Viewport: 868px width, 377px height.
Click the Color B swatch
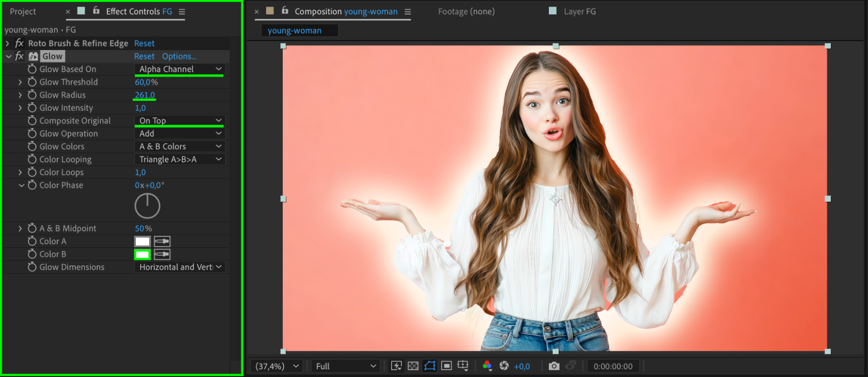click(142, 255)
